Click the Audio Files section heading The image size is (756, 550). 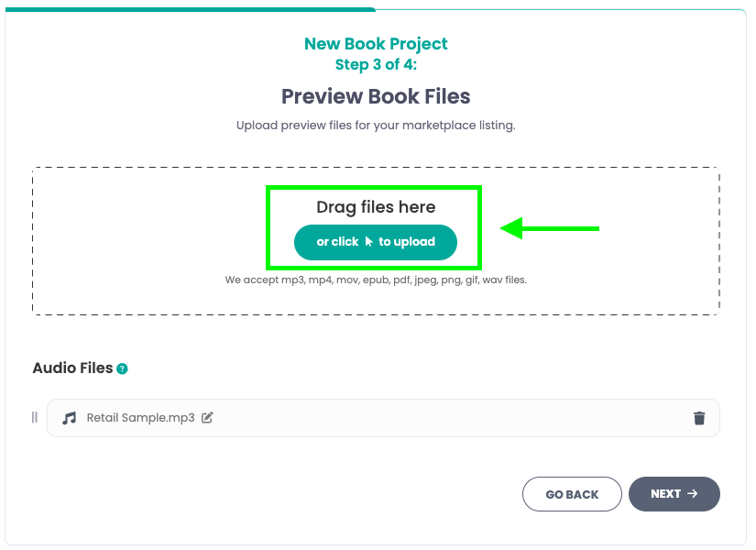tap(75, 368)
